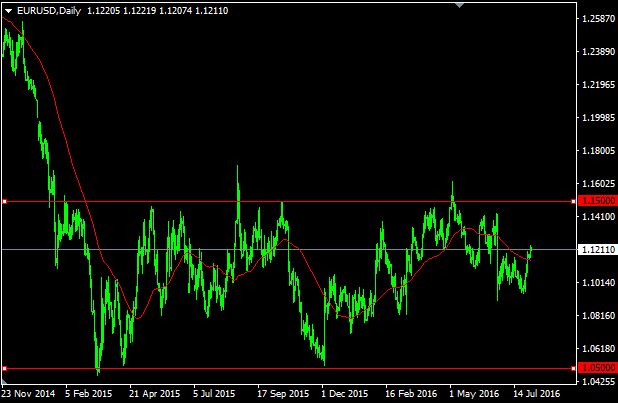Click the 5 Jul 2015 date label
Viewport: 618px width, 403px height.
tap(214, 394)
